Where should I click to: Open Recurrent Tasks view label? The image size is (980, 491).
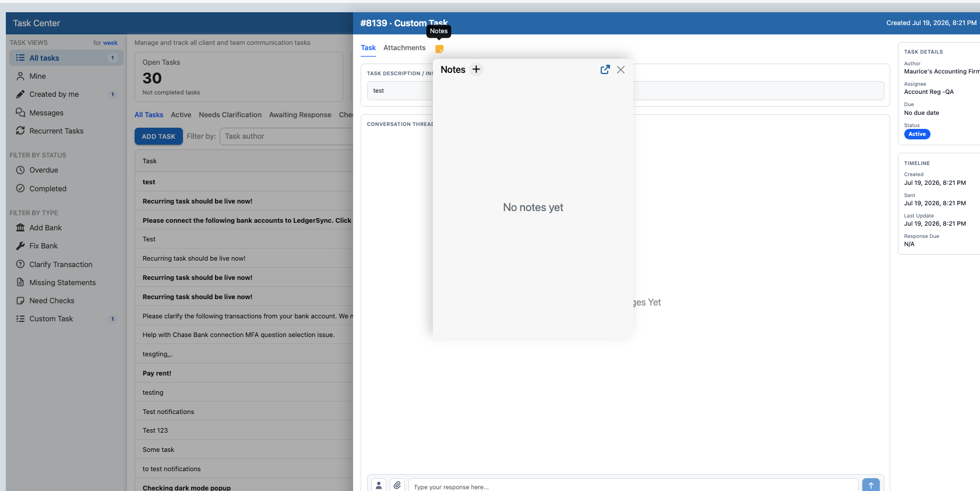(57, 131)
